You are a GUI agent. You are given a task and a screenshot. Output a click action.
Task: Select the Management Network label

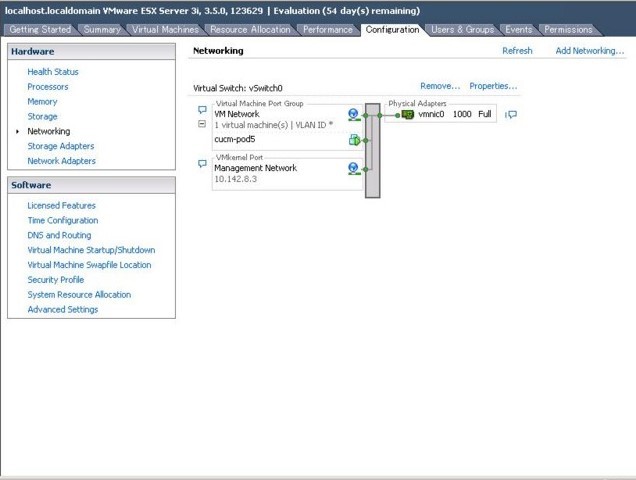(x=256, y=168)
